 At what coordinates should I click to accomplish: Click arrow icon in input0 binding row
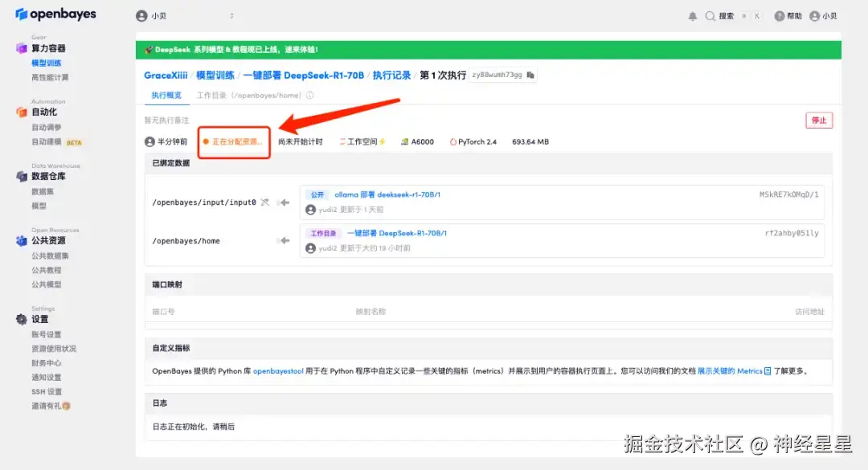pyautogui.click(x=284, y=202)
